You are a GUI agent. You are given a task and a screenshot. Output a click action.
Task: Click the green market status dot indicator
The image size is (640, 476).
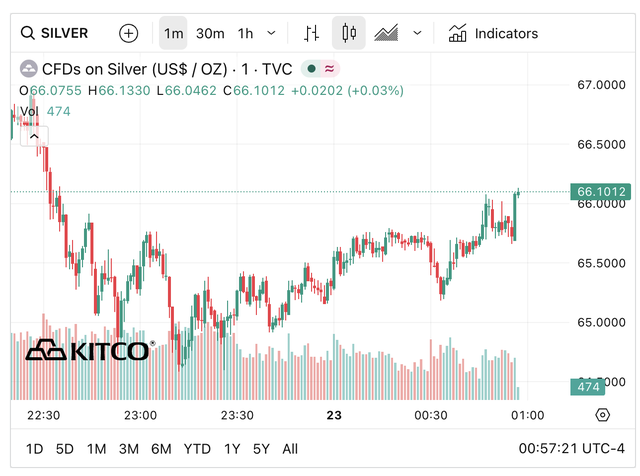313,69
